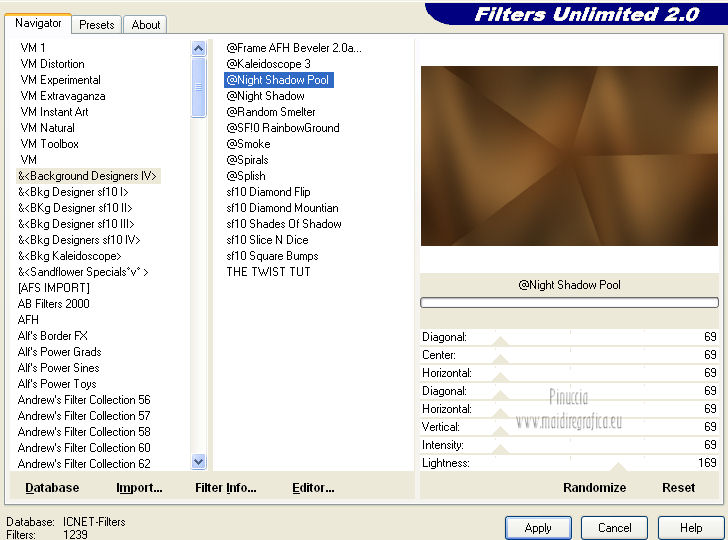Click the filter preview image
This screenshot has height=540, width=728.
569,156
